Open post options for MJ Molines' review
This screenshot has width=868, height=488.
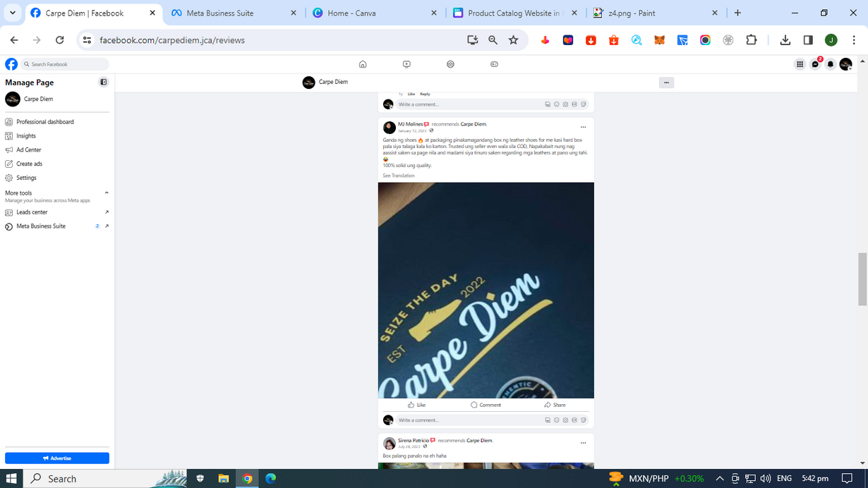coord(583,127)
